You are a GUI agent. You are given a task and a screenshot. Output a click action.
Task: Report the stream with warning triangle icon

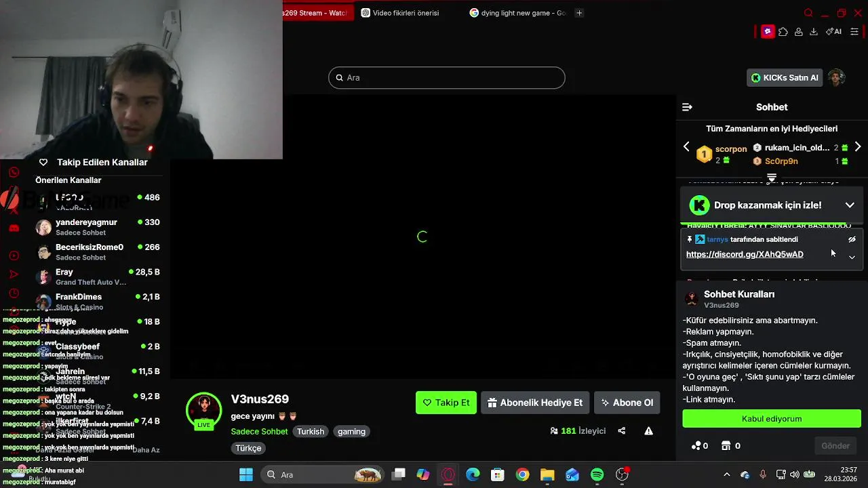[648, 430]
